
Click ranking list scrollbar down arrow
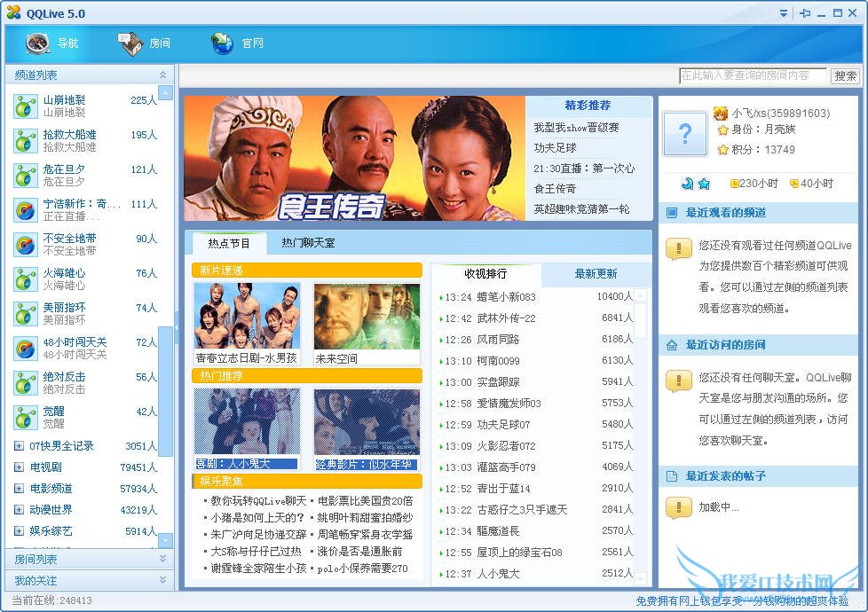(x=640, y=579)
